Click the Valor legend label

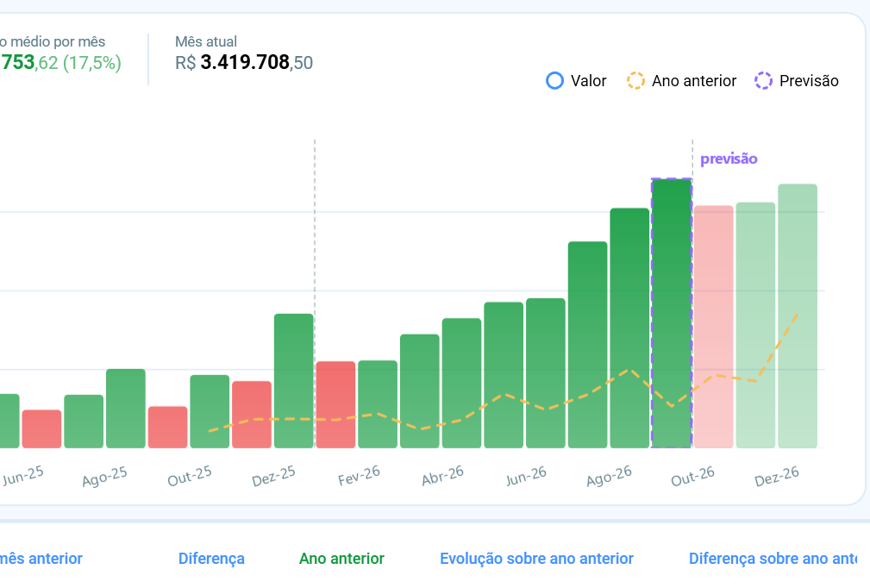[588, 81]
